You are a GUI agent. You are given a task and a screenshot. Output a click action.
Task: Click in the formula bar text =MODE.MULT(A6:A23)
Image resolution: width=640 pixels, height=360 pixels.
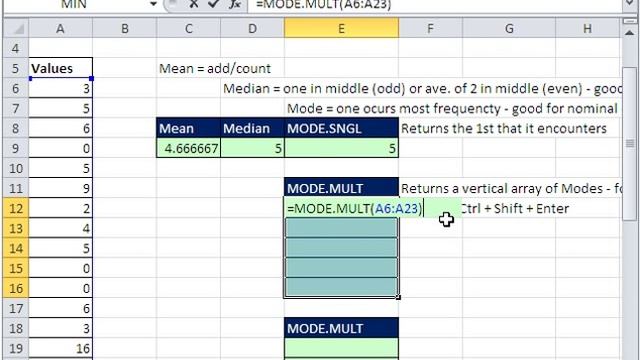[x=324, y=4]
